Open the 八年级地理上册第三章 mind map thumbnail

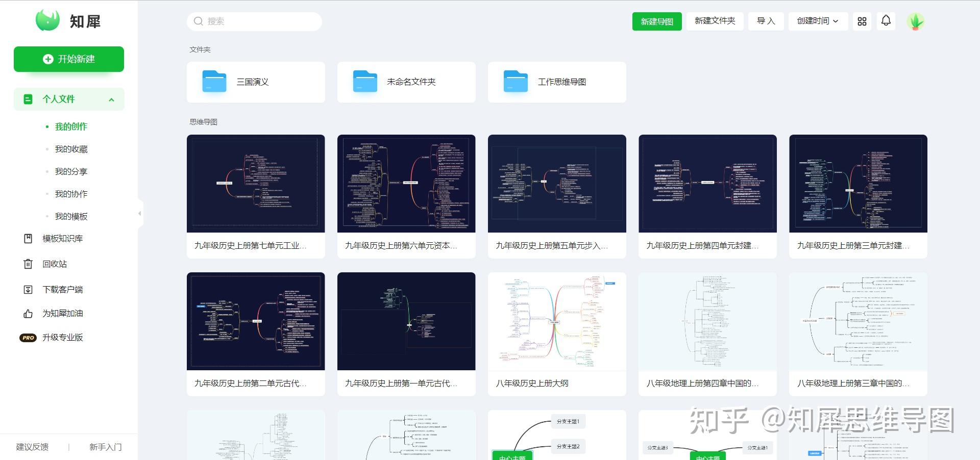pyautogui.click(x=858, y=321)
